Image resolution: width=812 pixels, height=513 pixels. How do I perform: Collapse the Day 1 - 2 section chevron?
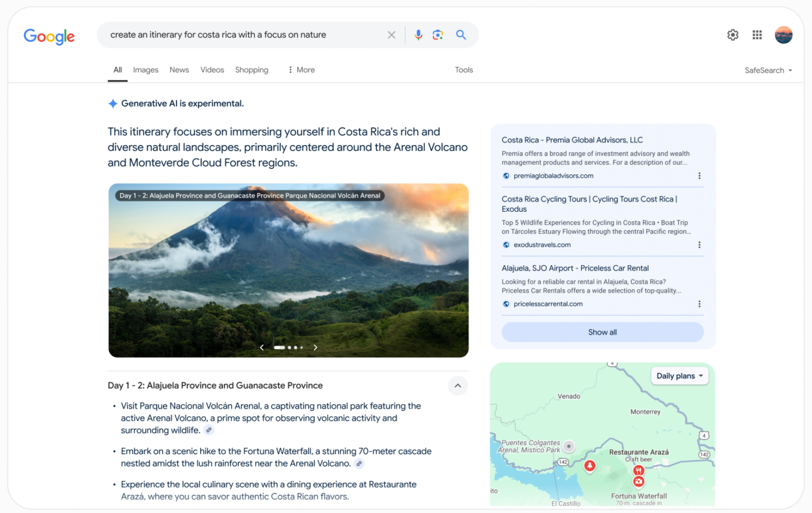457,385
